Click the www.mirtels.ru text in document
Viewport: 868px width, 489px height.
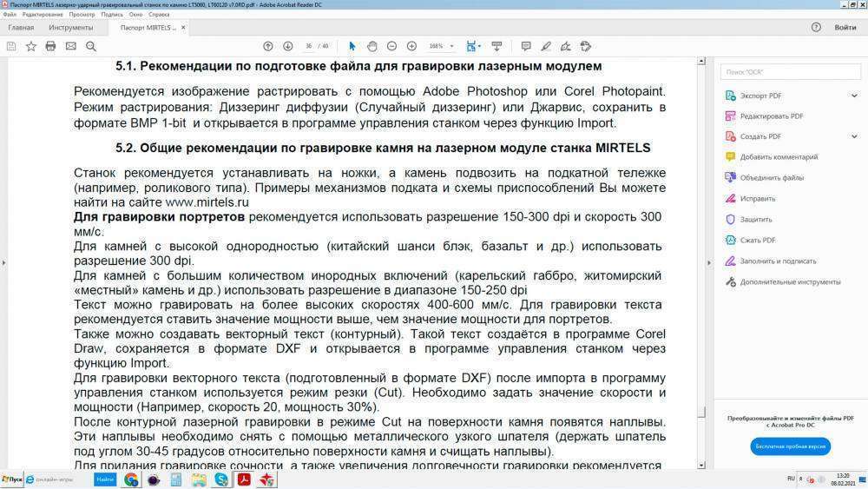click(207, 202)
